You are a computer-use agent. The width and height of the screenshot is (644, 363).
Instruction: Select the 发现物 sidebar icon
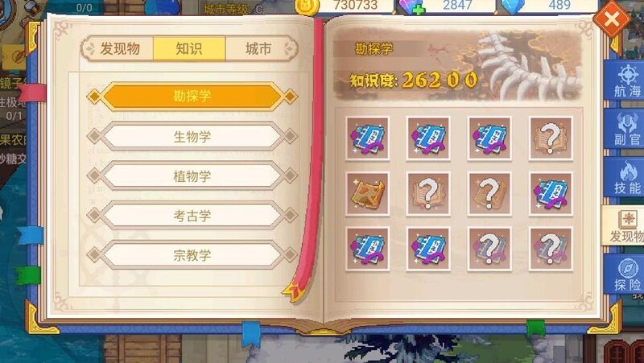pos(625,226)
